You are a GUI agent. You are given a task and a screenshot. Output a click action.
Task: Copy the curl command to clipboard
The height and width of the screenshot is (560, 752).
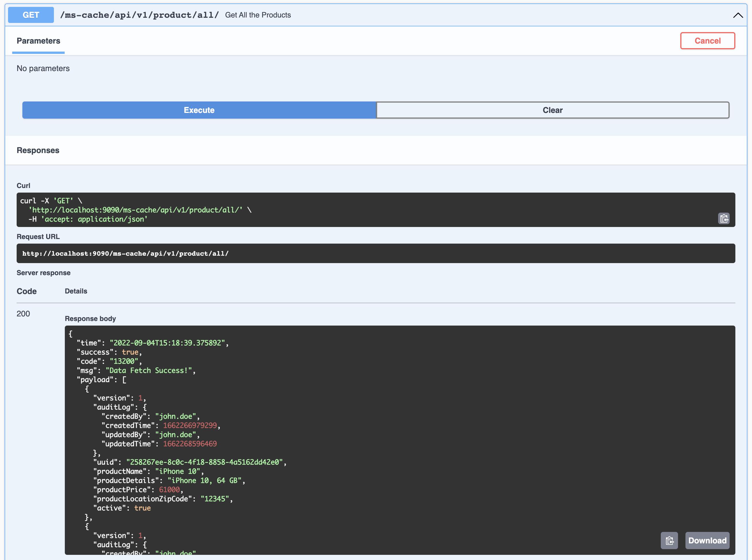(724, 218)
